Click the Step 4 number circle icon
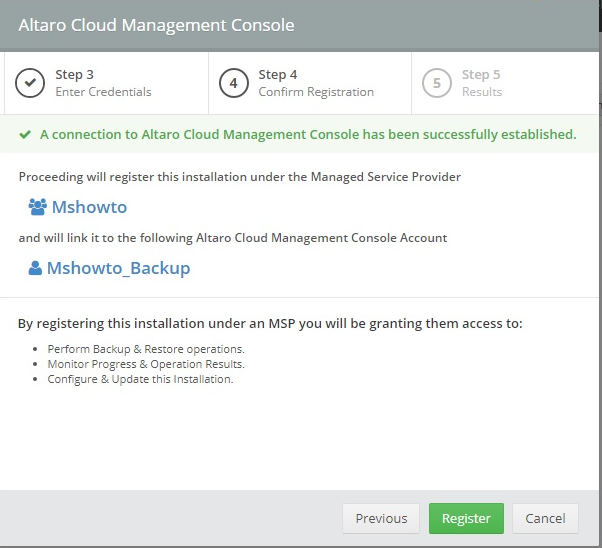 233,83
